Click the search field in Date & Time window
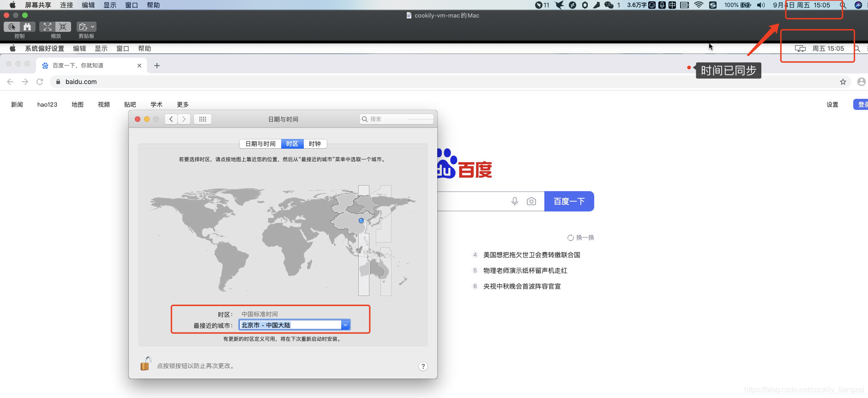868x398 pixels. (397, 119)
